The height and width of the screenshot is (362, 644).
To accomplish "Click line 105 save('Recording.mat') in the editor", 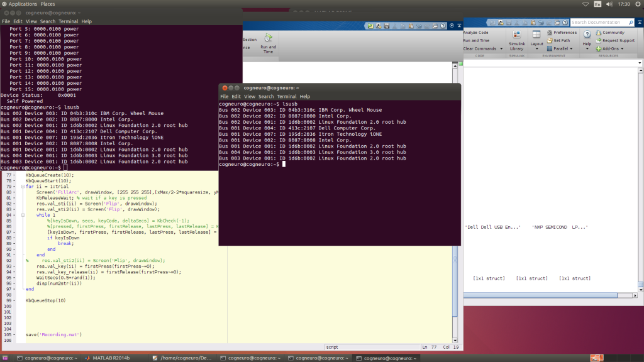I will point(54,335).
